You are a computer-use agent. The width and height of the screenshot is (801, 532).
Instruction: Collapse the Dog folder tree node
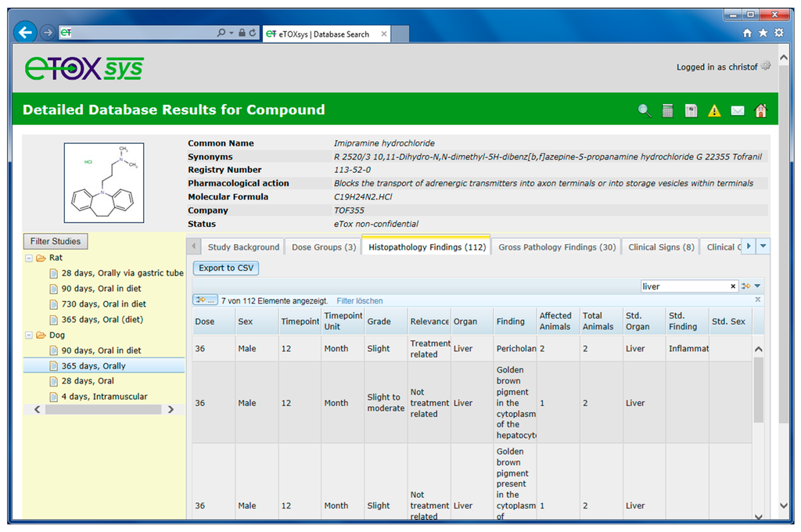tap(30, 336)
